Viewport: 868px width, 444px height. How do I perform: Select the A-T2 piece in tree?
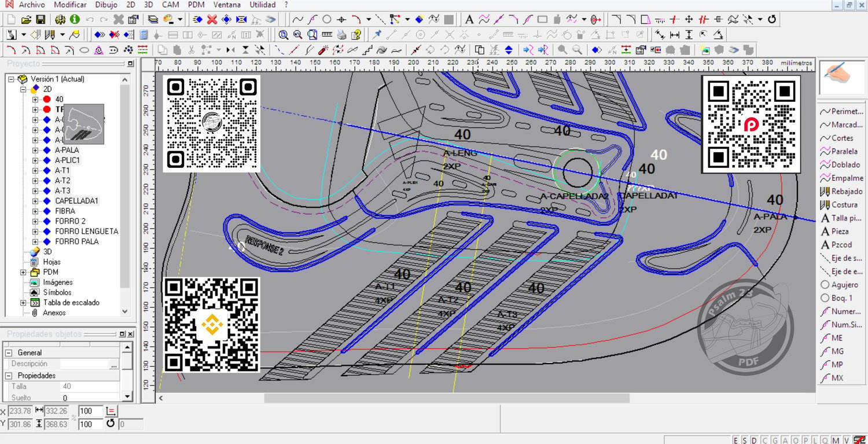tap(62, 181)
